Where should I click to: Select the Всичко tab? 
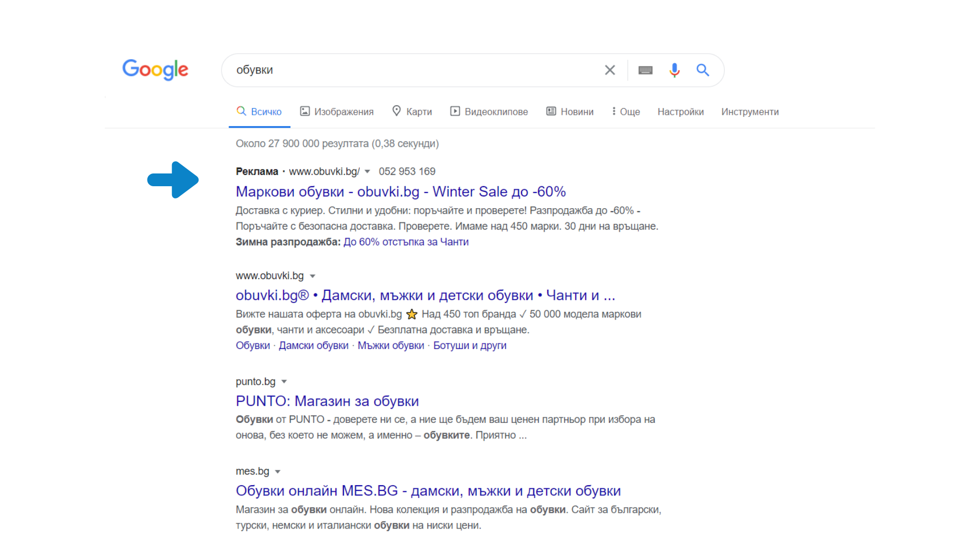259,112
